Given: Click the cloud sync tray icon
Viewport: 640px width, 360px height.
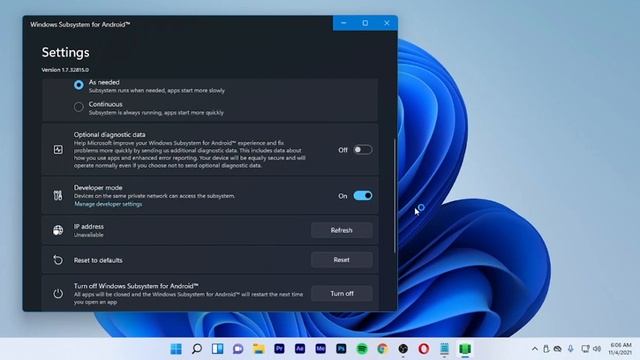Looking at the screenshot, I should (x=558, y=349).
